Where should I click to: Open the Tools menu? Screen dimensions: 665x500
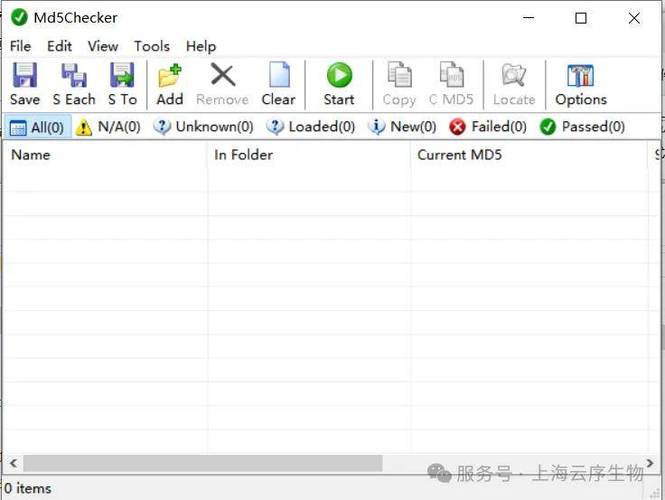(152, 46)
